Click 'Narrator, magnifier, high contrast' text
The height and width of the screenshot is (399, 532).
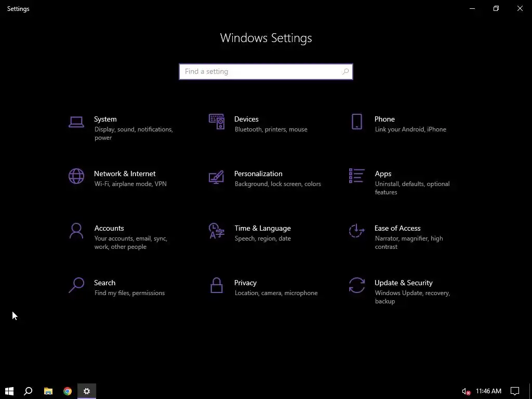[x=409, y=243]
